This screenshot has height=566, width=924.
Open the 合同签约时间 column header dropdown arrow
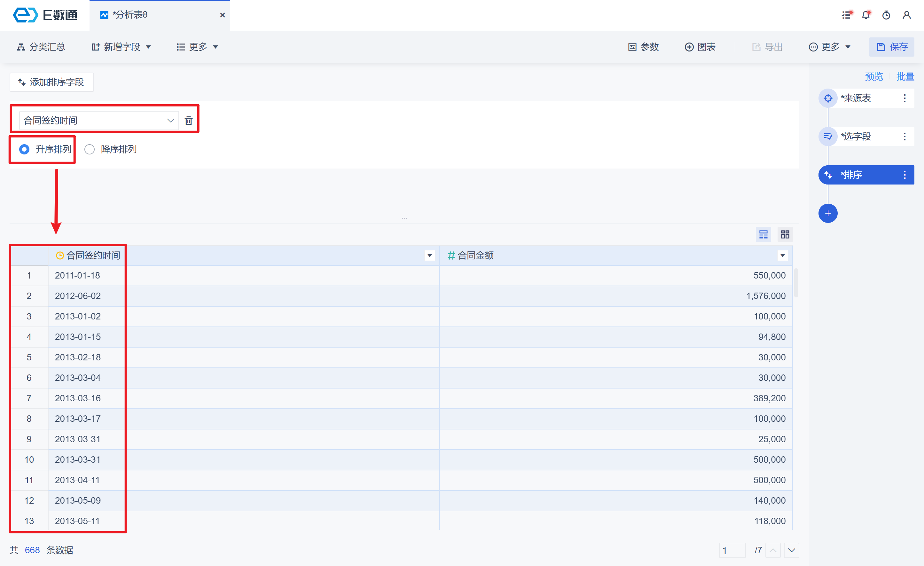[x=429, y=255]
